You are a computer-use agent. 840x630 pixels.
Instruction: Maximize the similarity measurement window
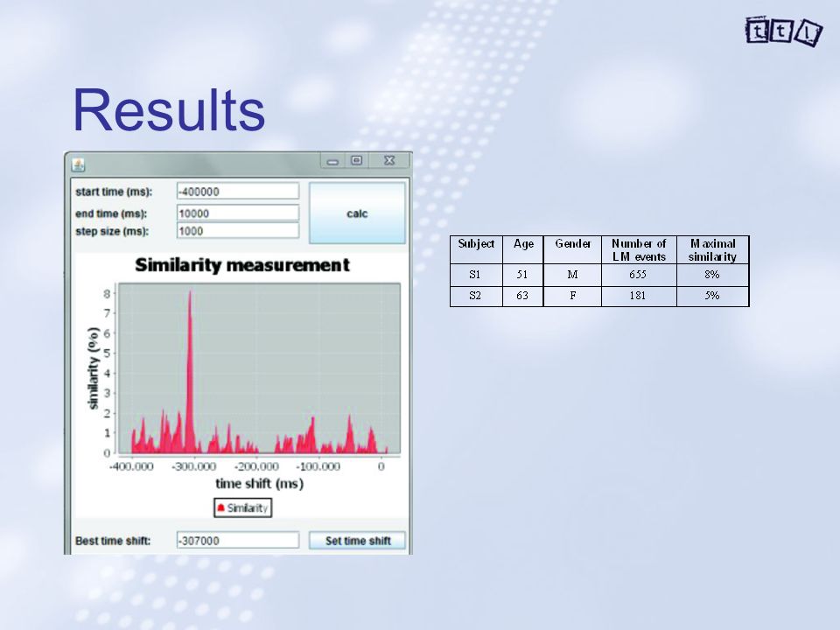click(x=356, y=160)
